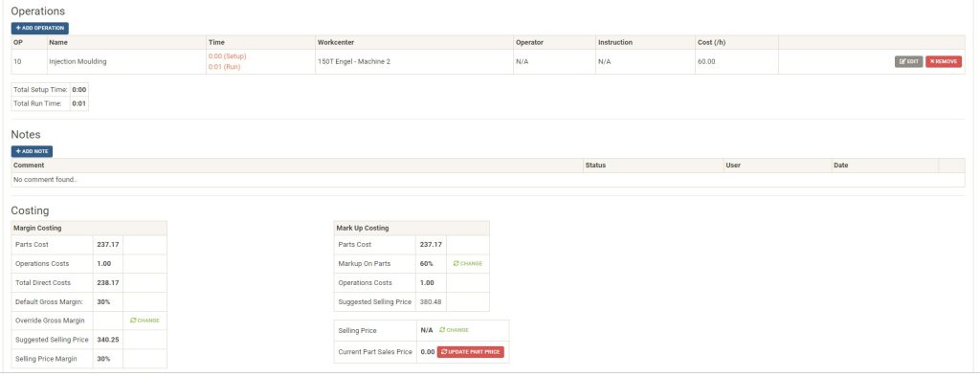Screen dimensions: 980x376
Task: Click the Total Setup Time value 0:00
Action: [79, 90]
